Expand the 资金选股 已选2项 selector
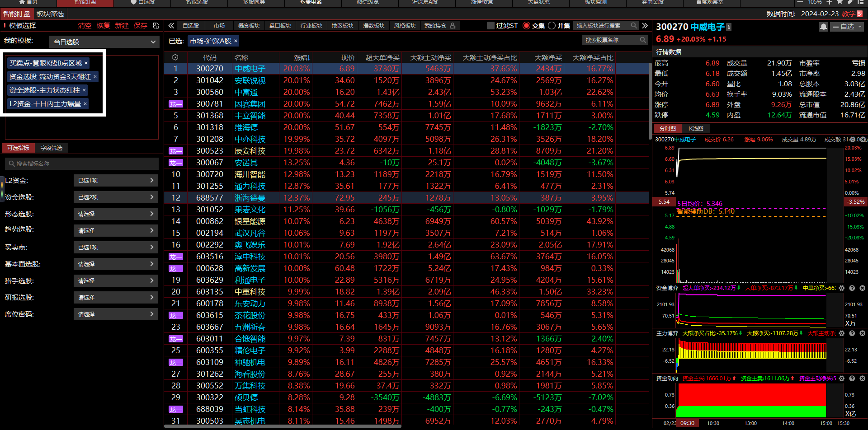The width and height of the screenshot is (868, 430). 116,197
